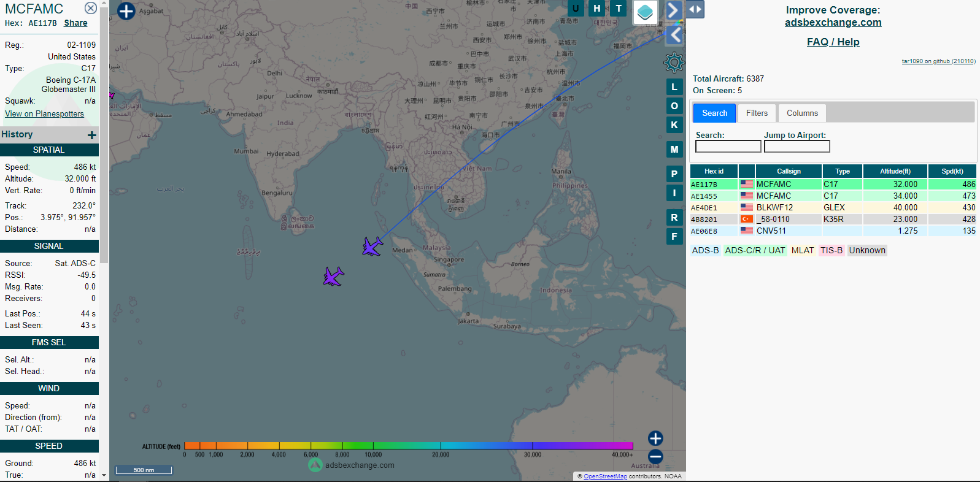Click the ADS-C/R / UAT legend label
Image resolution: width=980 pixels, height=482 pixels.
pyautogui.click(x=755, y=250)
